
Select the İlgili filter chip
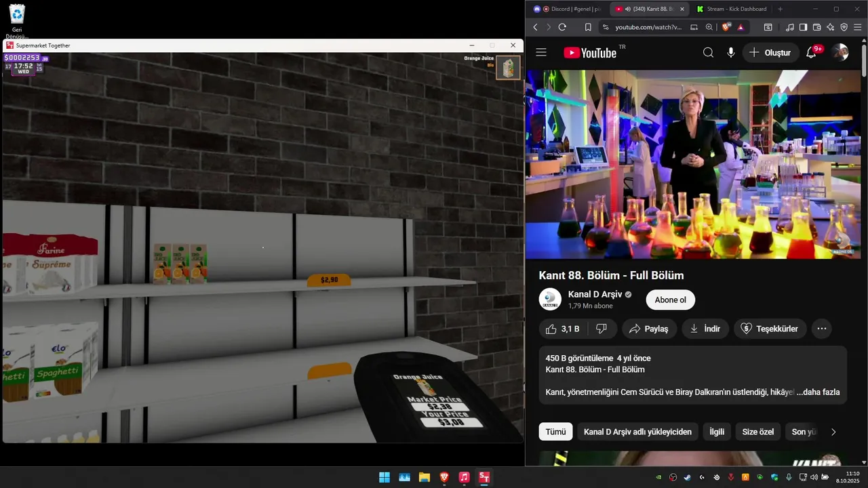point(717,432)
